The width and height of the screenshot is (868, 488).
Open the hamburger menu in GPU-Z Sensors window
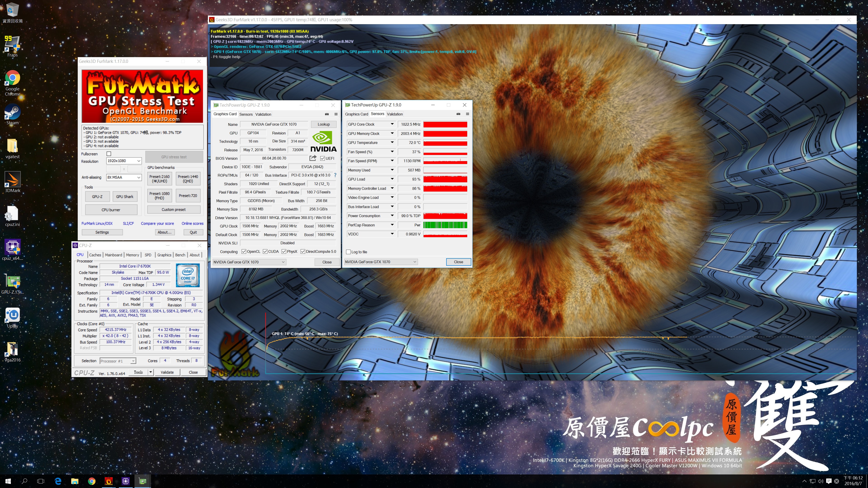click(x=467, y=114)
